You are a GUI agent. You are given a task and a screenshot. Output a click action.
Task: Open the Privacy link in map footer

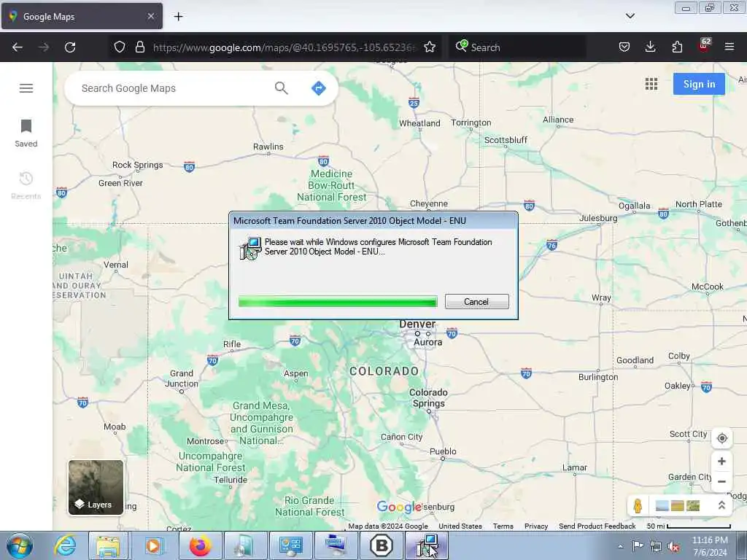click(536, 526)
